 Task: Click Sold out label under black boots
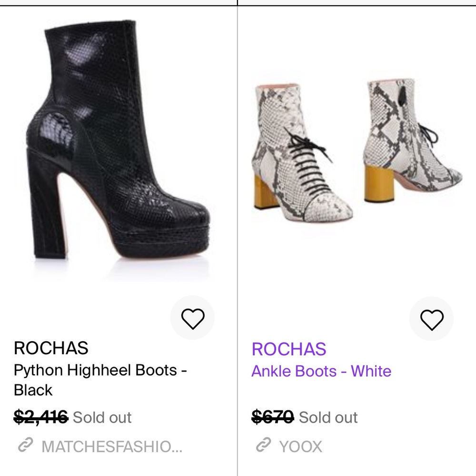click(x=102, y=417)
